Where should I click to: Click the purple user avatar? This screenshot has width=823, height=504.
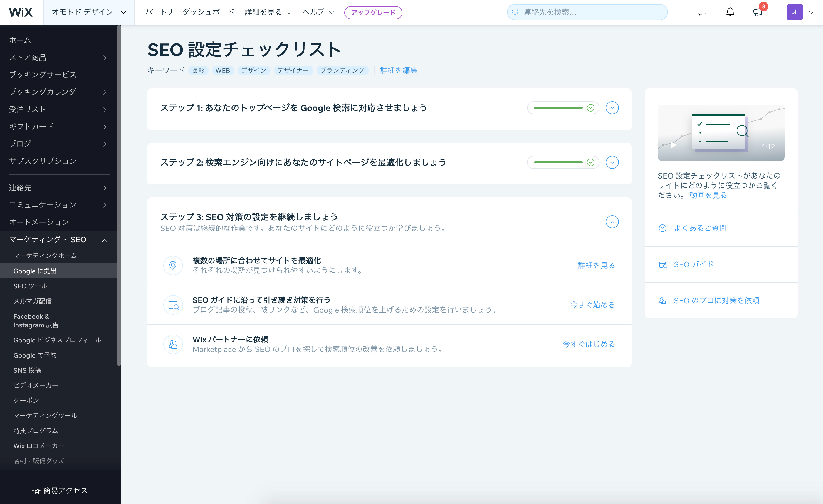[794, 12]
